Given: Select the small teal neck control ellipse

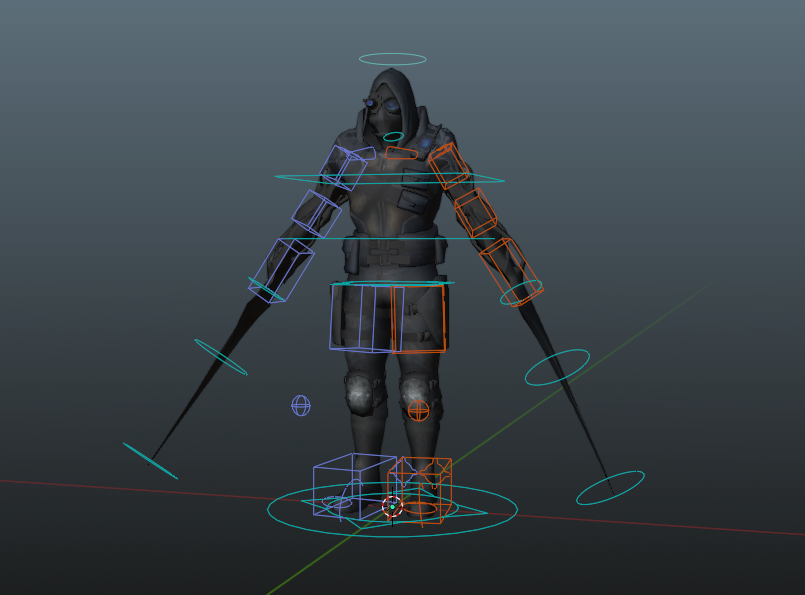Looking at the screenshot, I should click(393, 137).
